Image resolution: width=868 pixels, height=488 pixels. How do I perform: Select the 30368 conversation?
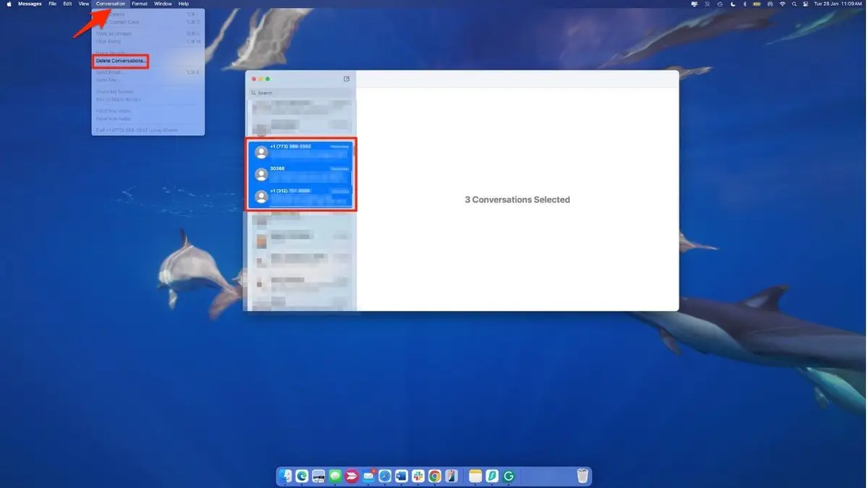[300, 174]
